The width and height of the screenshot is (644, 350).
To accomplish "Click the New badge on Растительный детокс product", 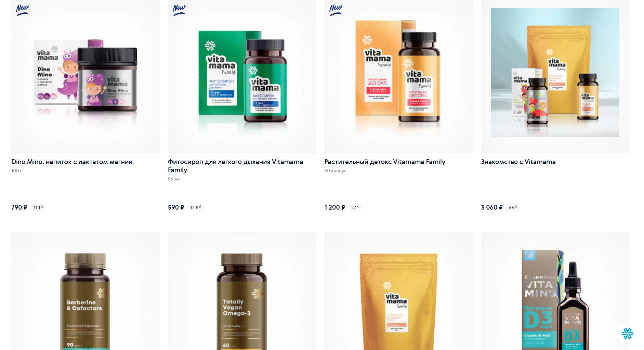I will (336, 10).
